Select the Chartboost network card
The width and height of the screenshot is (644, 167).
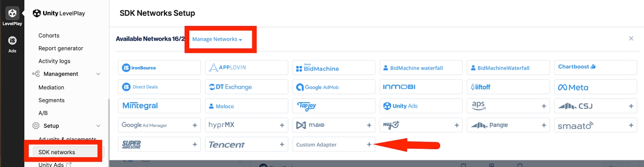coord(596,67)
